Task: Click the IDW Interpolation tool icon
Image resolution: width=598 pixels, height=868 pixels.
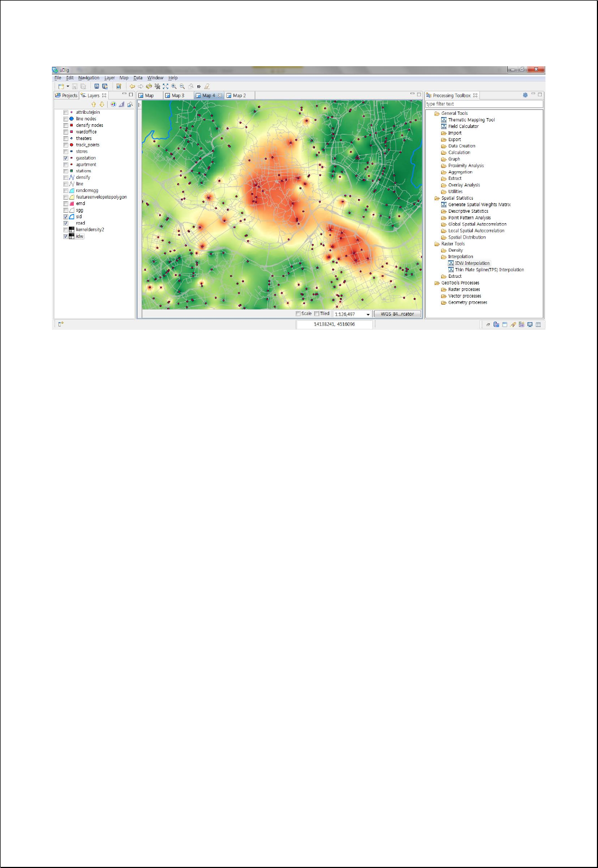Action: (x=451, y=263)
